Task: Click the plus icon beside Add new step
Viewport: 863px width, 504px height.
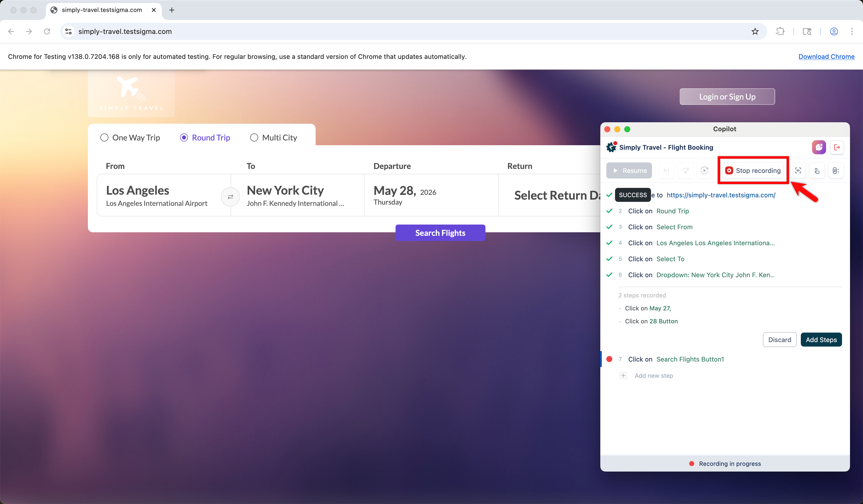Action: 623,376
